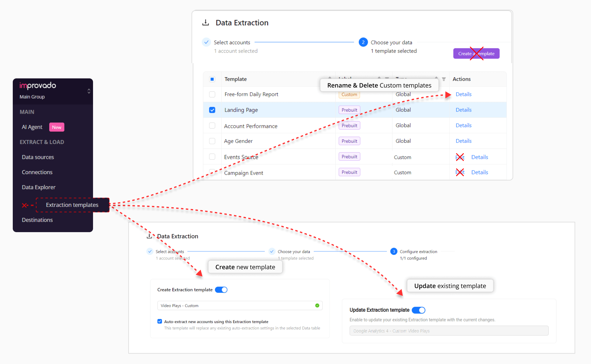Click the Create a template button
The height and width of the screenshot is (364, 591).
(x=476, y=53)
